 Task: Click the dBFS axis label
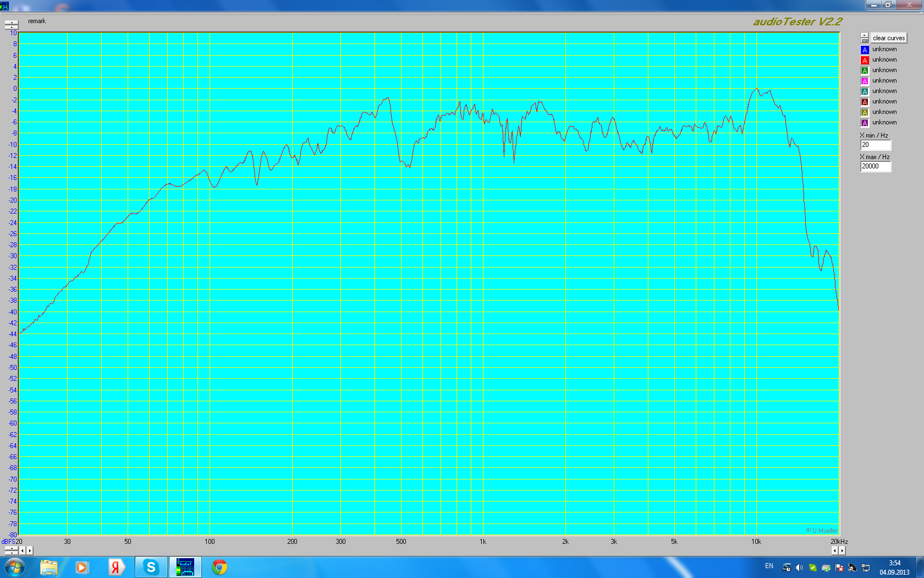point(8,542)
